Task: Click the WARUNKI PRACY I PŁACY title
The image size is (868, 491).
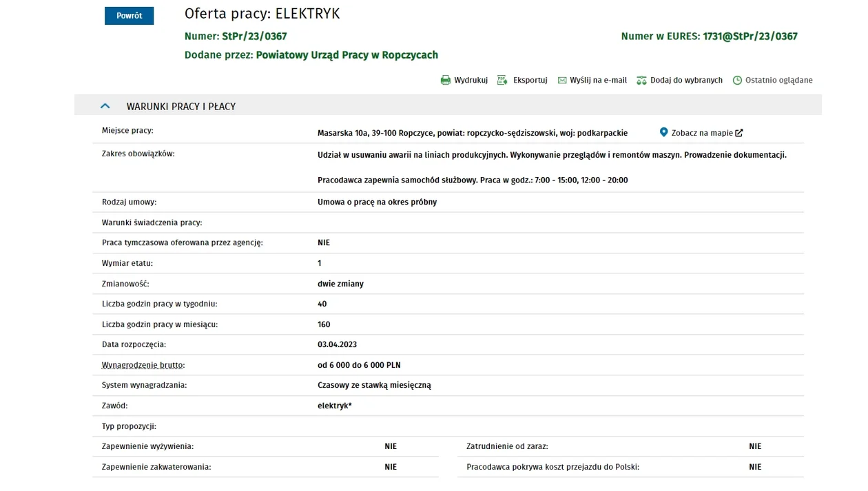Action: point(181,107)
